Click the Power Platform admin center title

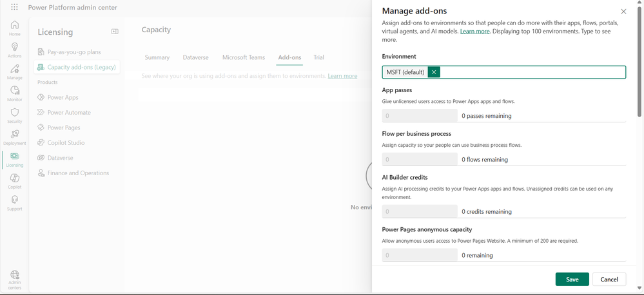(73, 7)
